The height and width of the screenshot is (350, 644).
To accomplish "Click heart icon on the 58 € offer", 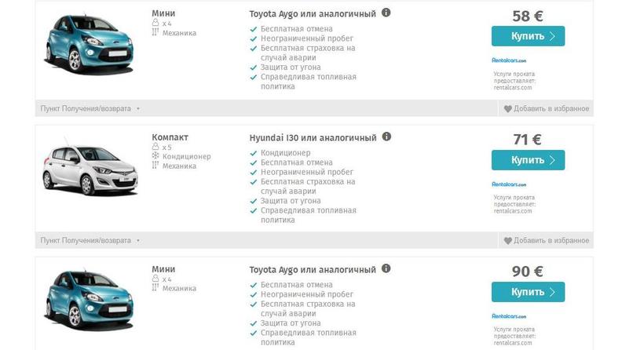I will [507, 109].
